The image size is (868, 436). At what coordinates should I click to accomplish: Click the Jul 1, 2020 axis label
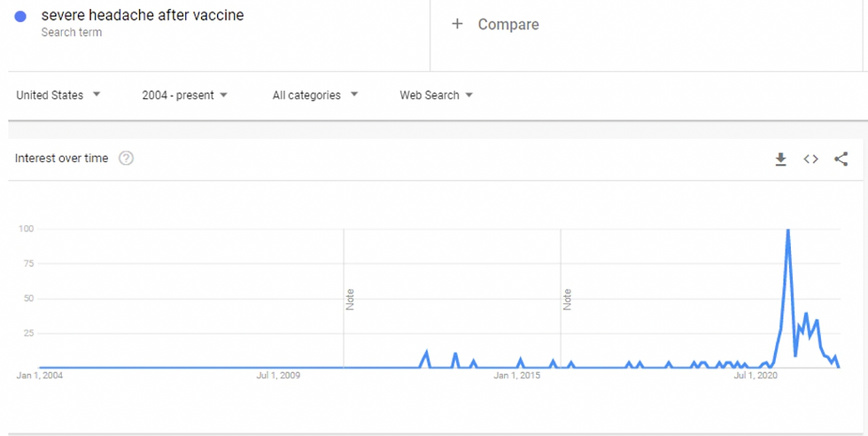(x=756, y=376)
